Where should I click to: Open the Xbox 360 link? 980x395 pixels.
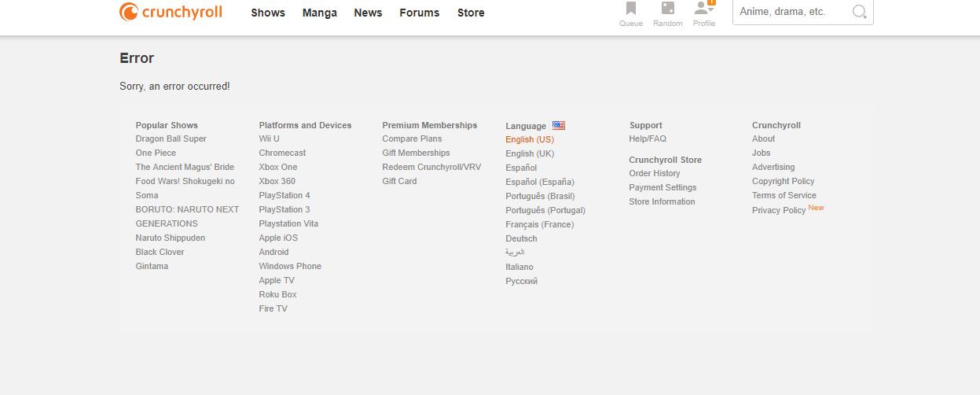(x=277, y=181)
